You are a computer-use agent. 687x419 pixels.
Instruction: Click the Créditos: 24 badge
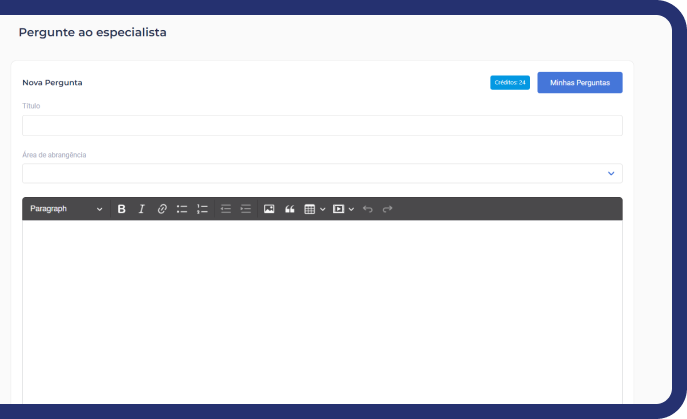pyautogui.click(x=510, y=83)
